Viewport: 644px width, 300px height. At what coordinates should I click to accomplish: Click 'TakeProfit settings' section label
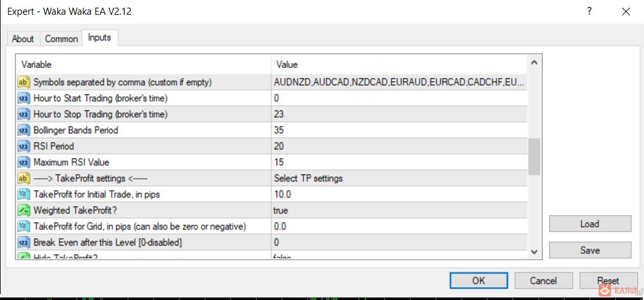[90, 178]
